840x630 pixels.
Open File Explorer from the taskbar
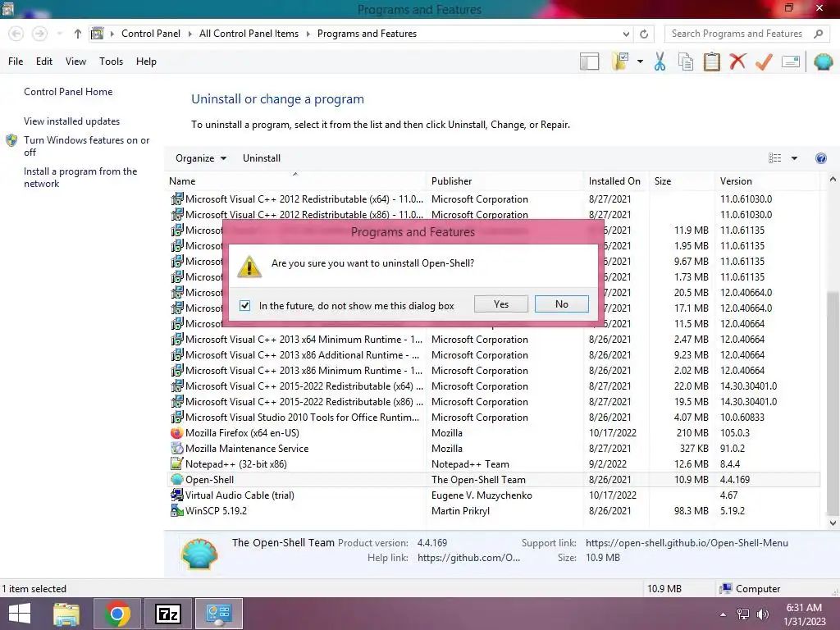[x=66, y=614]
